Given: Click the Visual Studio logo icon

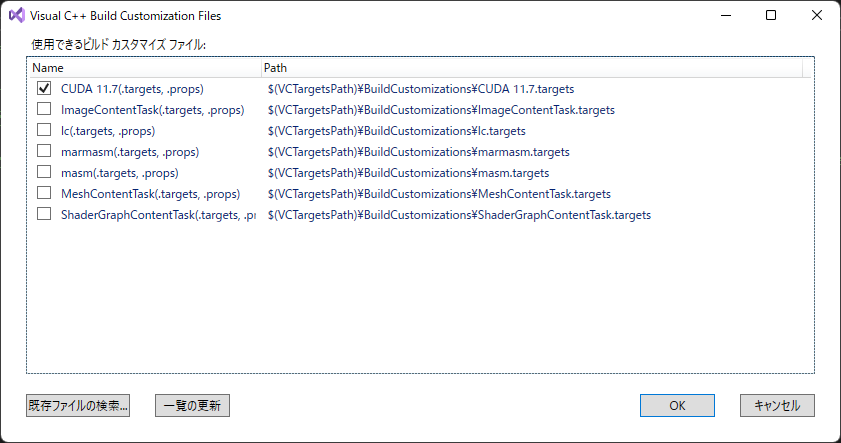Looking at the screenshot, I should (17, 16).
